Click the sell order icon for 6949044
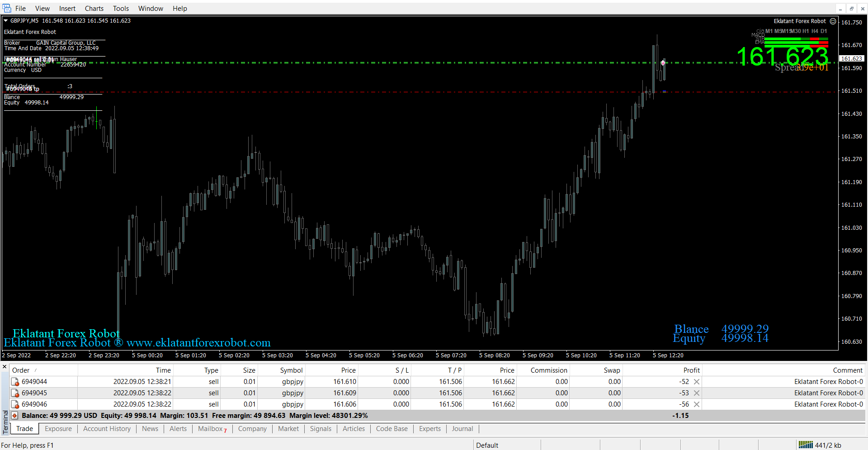Screen dimensions: 868x450 coord(15,382)
